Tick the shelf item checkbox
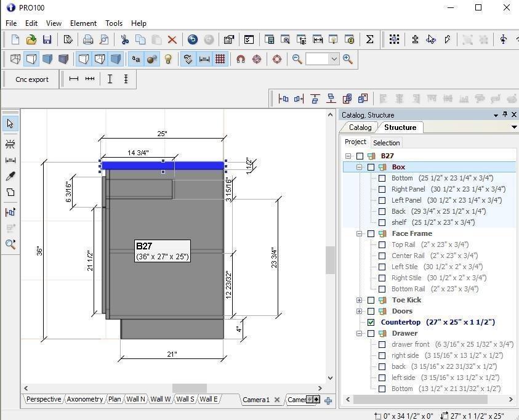 [x=382, y=222]
